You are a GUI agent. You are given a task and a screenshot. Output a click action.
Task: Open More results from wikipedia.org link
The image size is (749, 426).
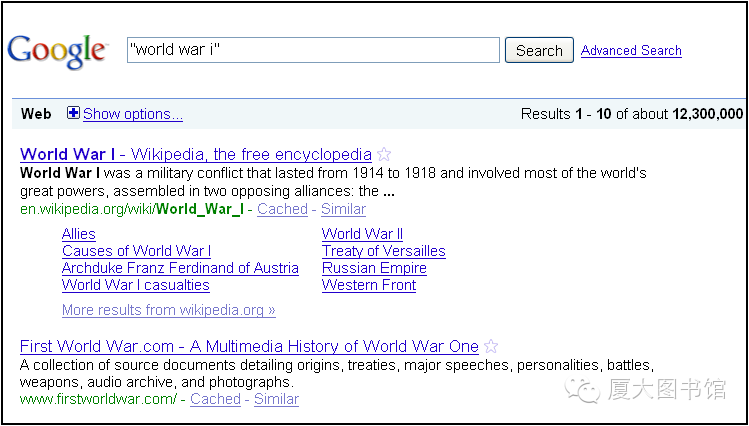tap(169, 310)
